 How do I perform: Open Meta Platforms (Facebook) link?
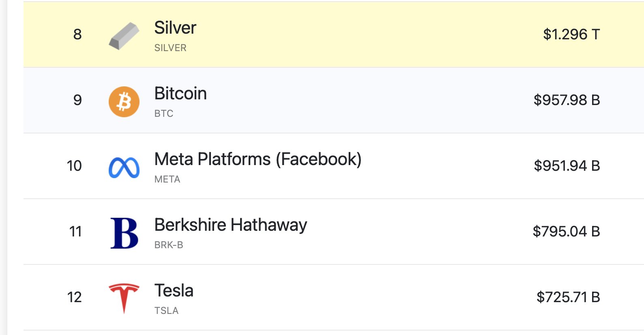[258, 159]
